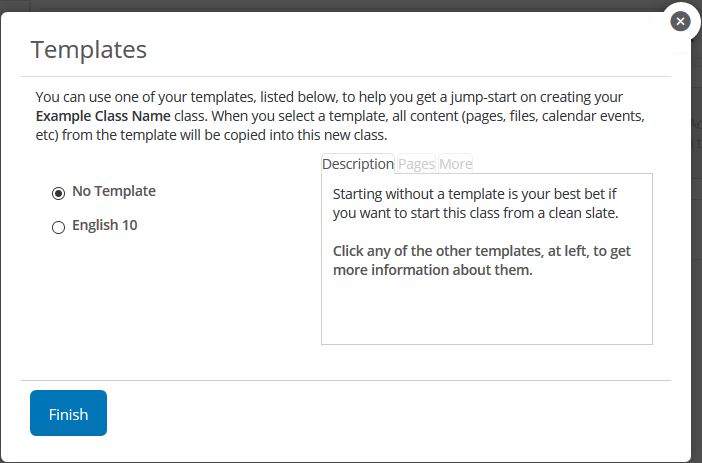This screenshot has width=702, height=463.
Task: Open the Pages tab
Action: click(417, 164)
